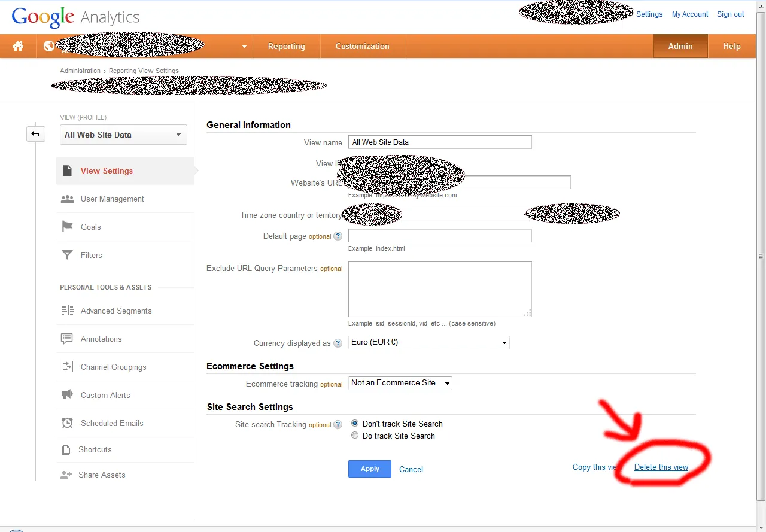Open Goals in sidebar

pos(125,227)
